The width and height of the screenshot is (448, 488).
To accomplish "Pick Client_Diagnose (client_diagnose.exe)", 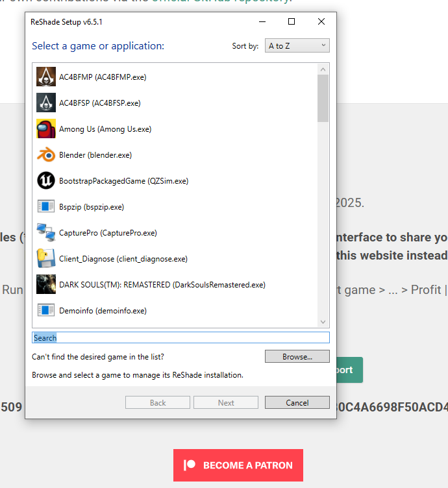I will coord(175,258).
